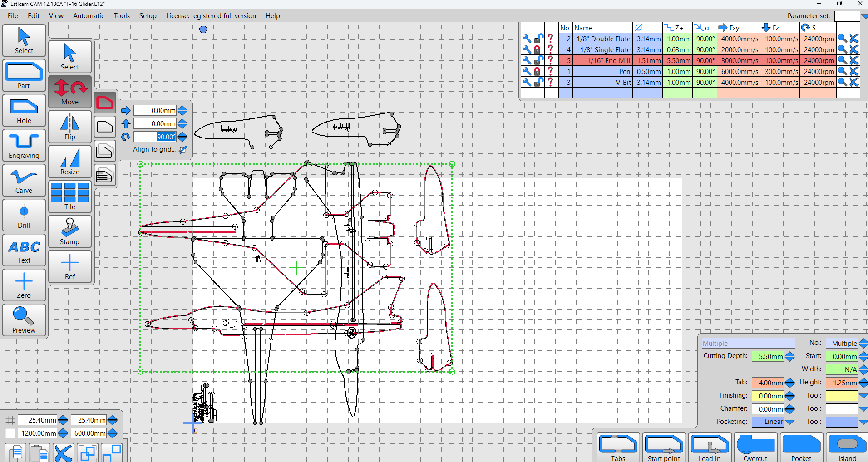Open the Flip transform tool

point(70,127)
